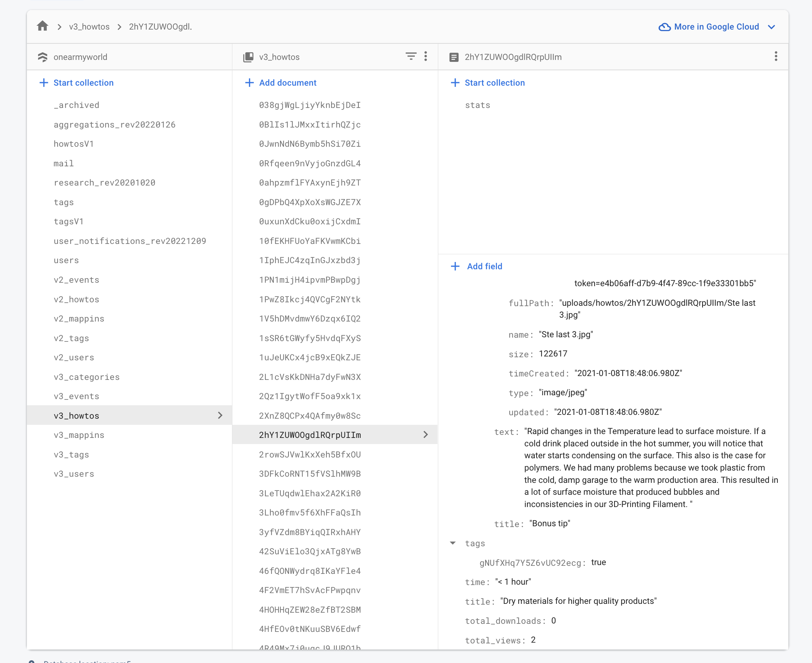Click the filter icon in v3_howtos header
Screen dimensions: 812x663
coord(411,56)
